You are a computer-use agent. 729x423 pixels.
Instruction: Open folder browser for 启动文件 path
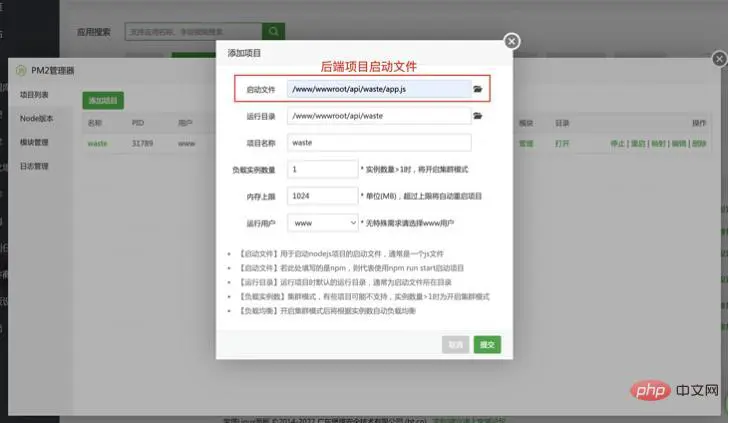pos(477,89)
